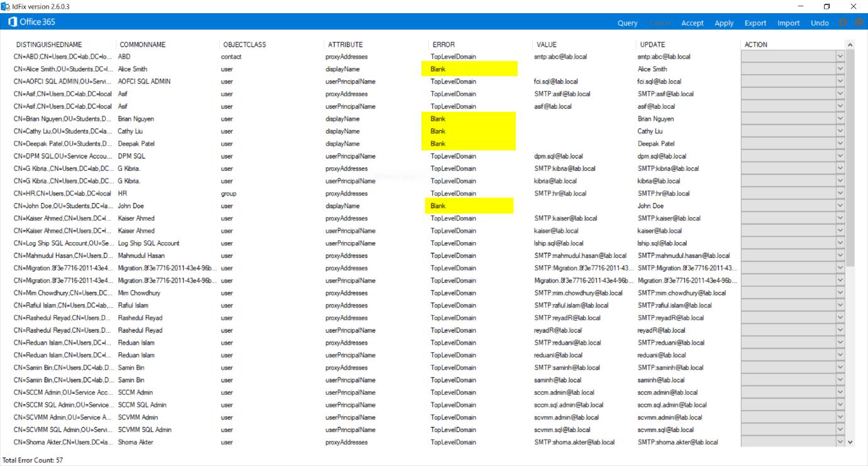868x466 pixels.
Task: Click the IdFix app icon in the title bar
Action: [x=6, y=6]
